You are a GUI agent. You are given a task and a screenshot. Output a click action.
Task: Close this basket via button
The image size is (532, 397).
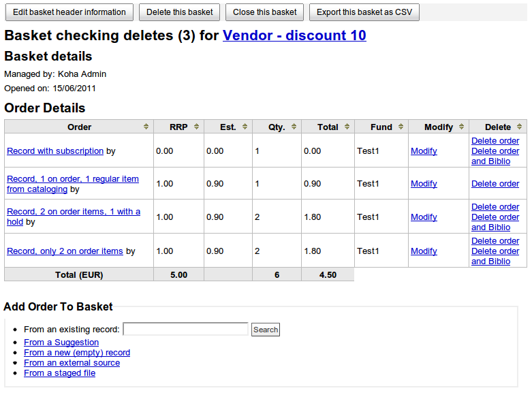click(265, 12)
